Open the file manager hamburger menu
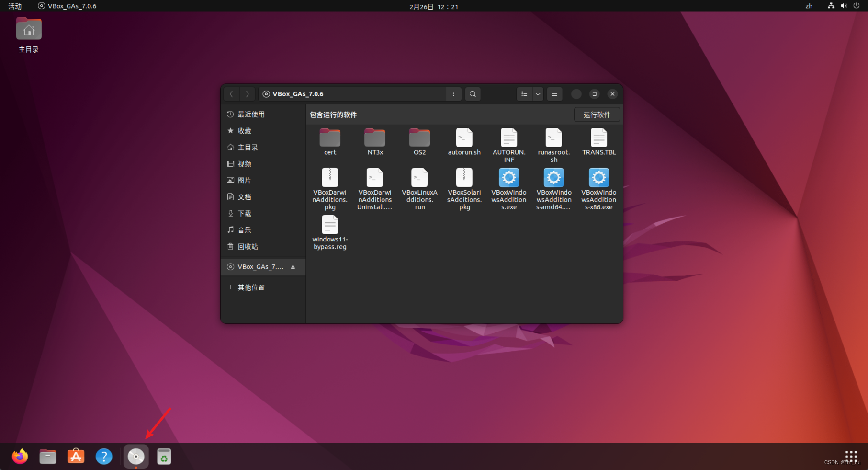This screenshot has width=868, height=470. click(554, 94)
